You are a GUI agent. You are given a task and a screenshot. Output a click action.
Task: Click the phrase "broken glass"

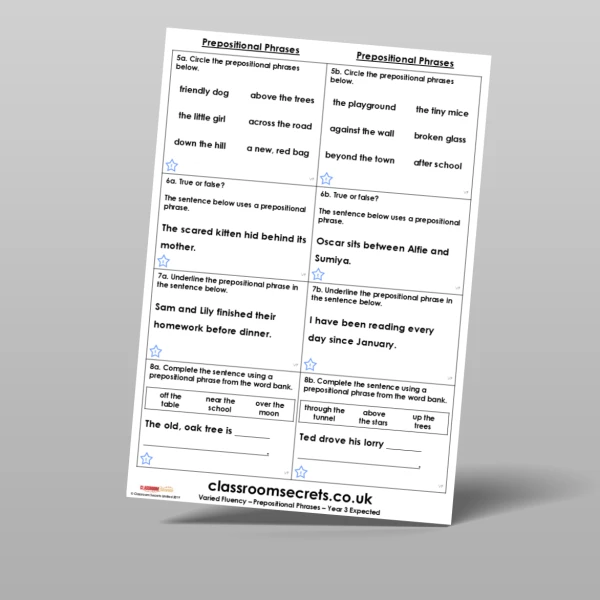point(440,137)
